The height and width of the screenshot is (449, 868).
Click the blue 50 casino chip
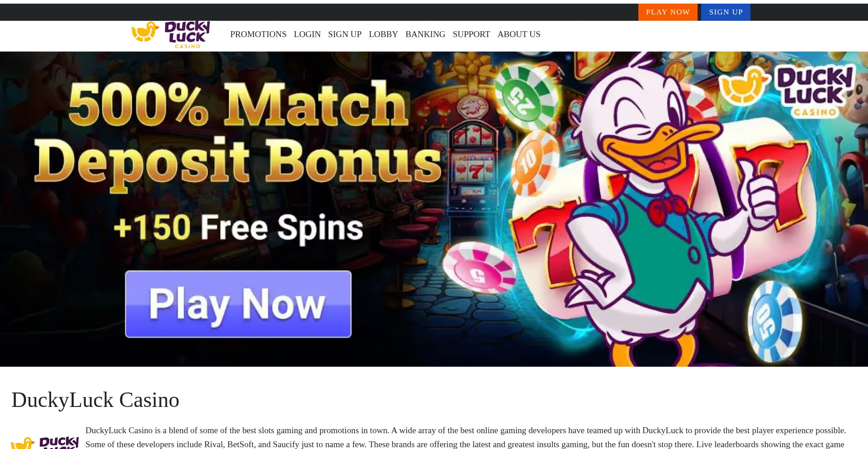tap(774, 321)
